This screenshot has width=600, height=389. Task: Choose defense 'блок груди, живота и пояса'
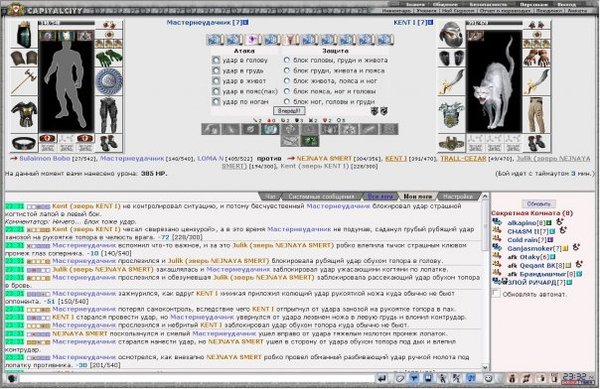[x=287, y=70]
